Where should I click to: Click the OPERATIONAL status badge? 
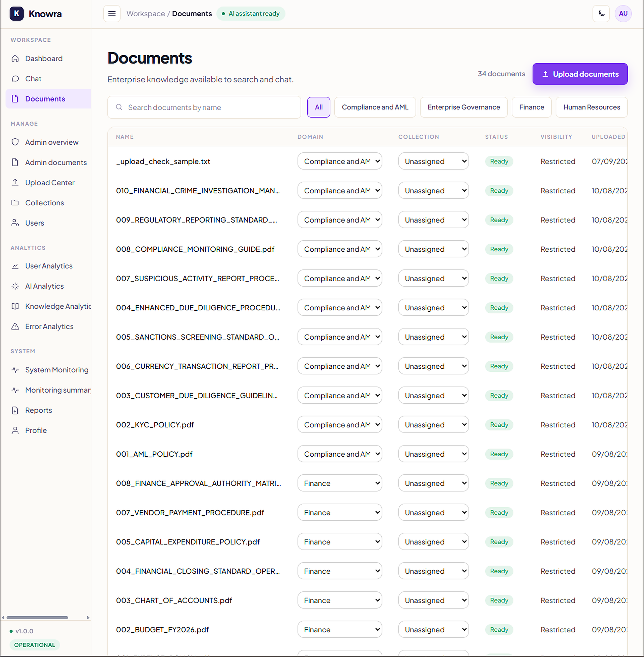(x=35, y=645)
